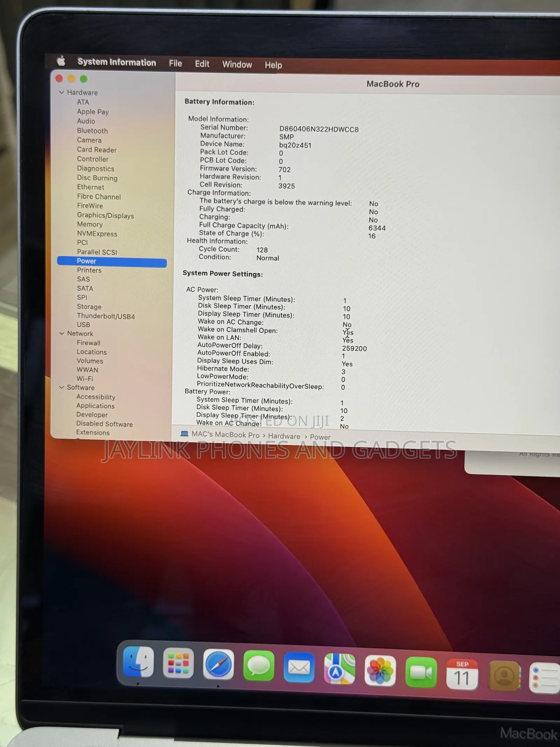Select Printers in the sidebar

pos(89,270)
